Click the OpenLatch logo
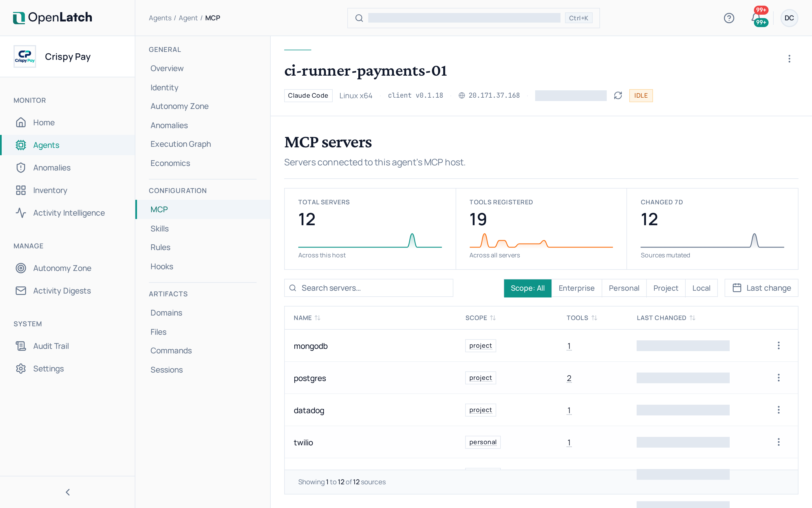Viewport: 812px width, 508px height. tap(52, 17)
